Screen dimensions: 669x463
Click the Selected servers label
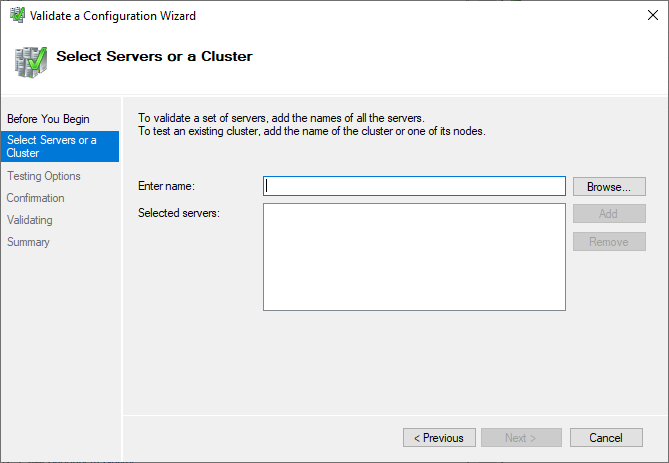178,213
